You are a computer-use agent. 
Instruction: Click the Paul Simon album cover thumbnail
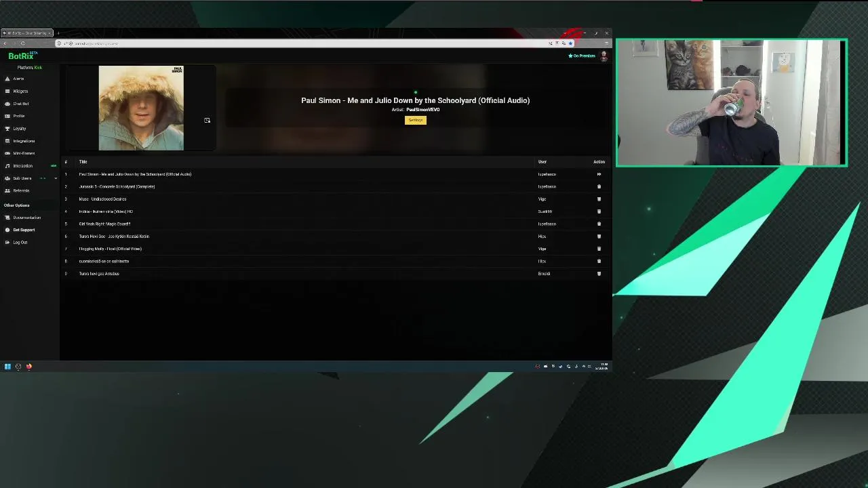tap(141, 108)
